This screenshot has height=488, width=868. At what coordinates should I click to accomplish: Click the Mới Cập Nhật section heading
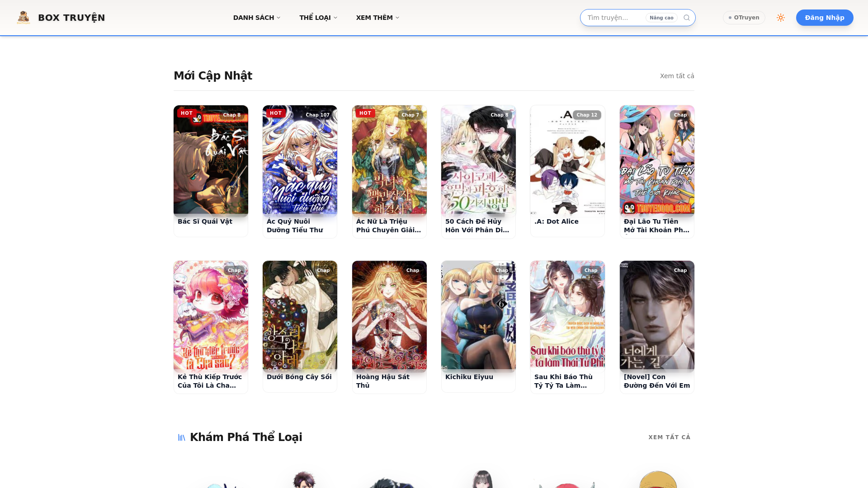(x=213, y=76)
